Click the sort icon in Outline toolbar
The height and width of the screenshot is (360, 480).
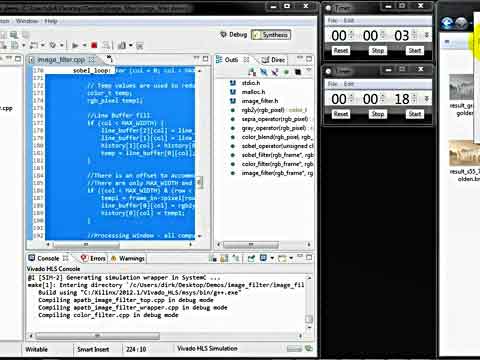click(252, 72)
